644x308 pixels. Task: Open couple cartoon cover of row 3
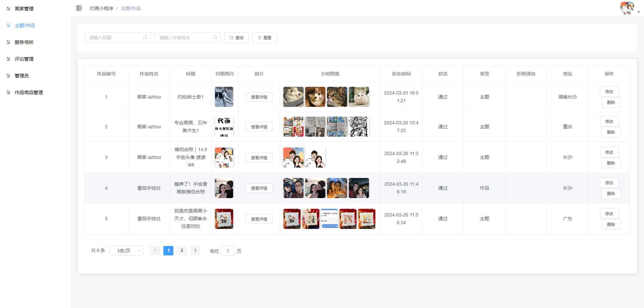click(224, 158)
